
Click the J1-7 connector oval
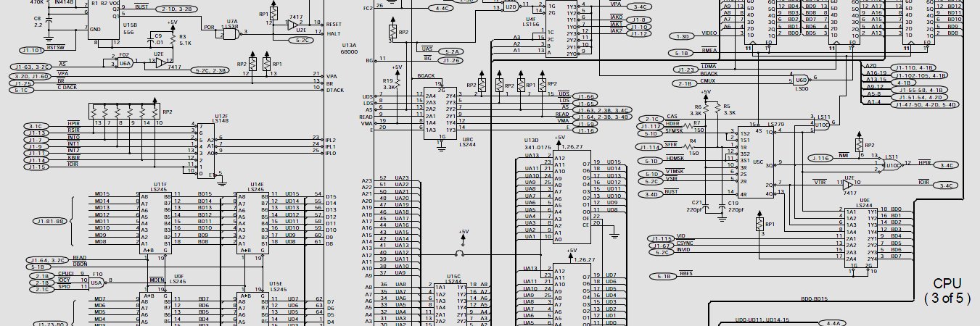36,141
